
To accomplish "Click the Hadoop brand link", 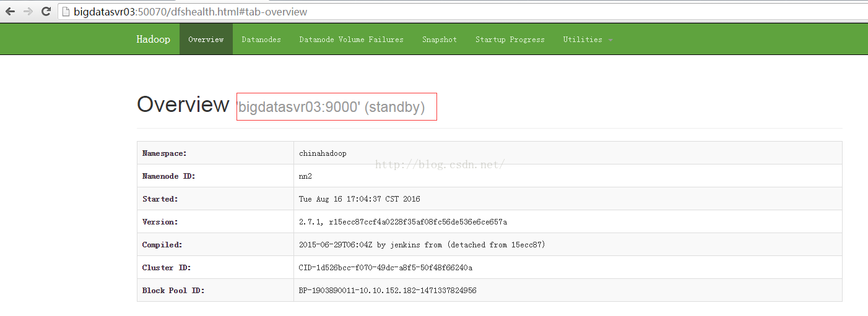I will click(x=153, y=39).
